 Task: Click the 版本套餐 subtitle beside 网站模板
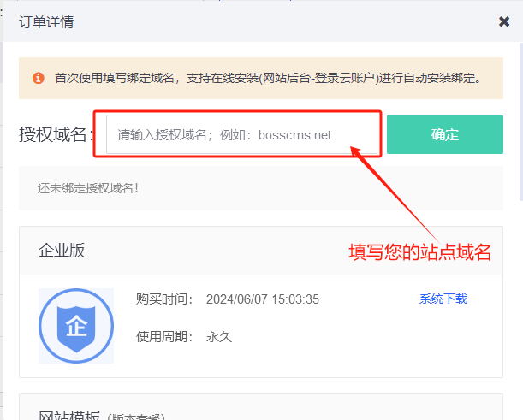click(135, 417)
